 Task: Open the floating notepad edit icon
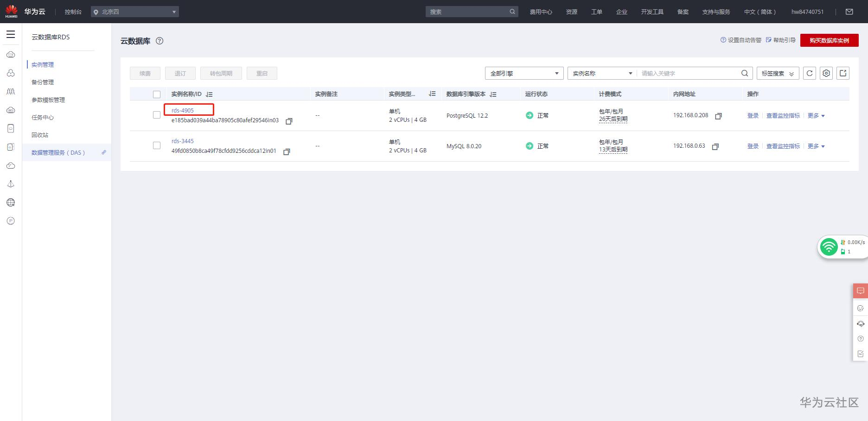click(861, 354)
